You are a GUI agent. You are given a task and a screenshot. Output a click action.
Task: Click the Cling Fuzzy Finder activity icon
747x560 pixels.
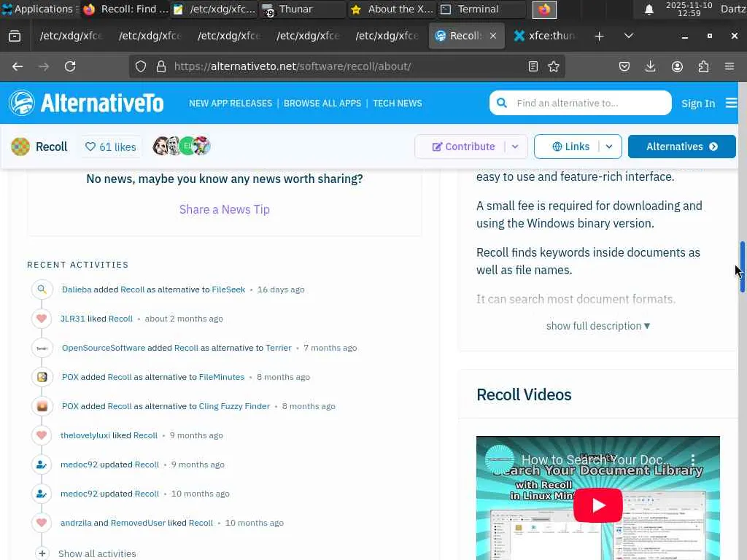click(42, 406)
